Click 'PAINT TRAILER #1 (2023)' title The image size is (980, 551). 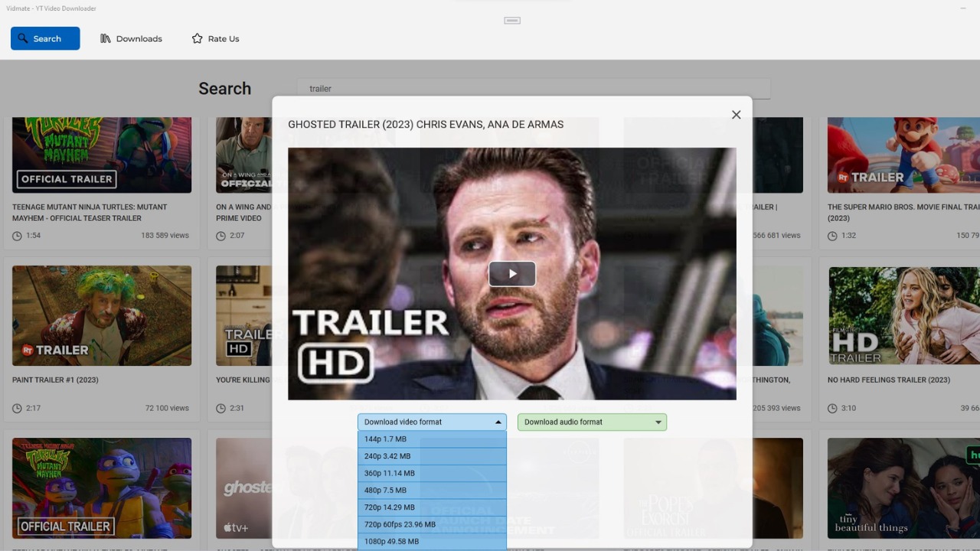tap(55, 380)
